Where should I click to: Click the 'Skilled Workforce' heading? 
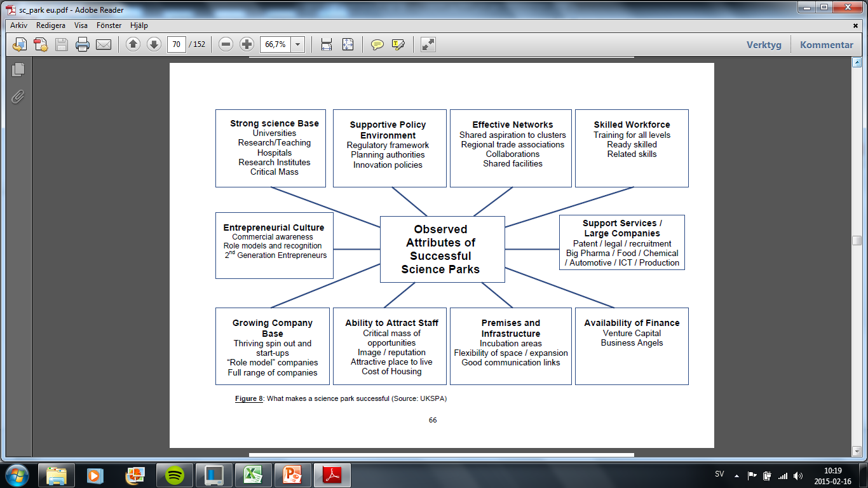(632, 125)
